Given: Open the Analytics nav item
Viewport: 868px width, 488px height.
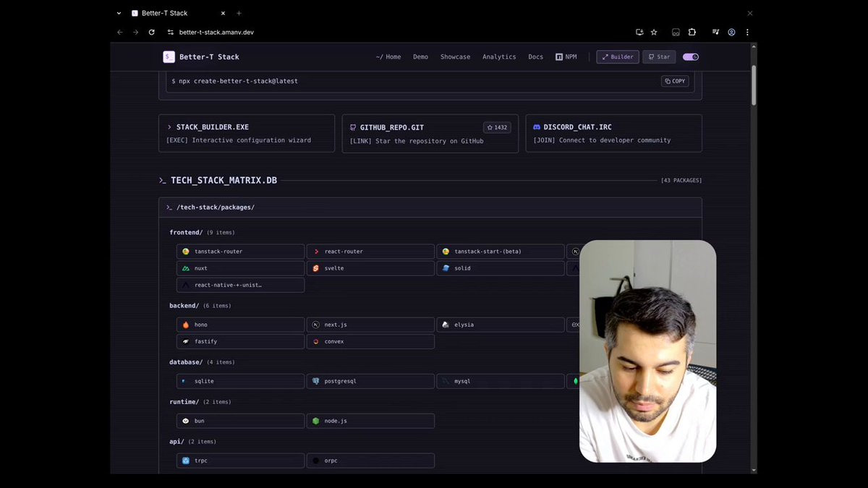Looking at the screenshot, I should (499, 56).
